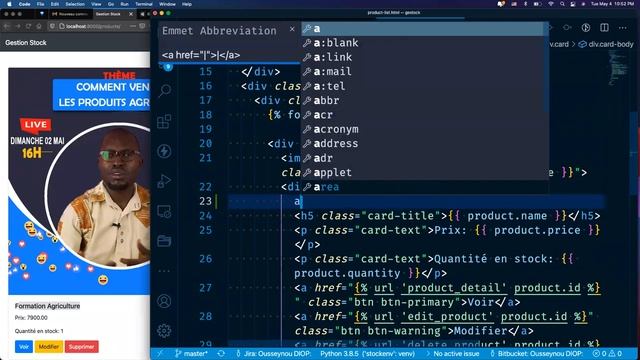
Task: Select the 'acronym' suggestion
Action: click(423, 129)
